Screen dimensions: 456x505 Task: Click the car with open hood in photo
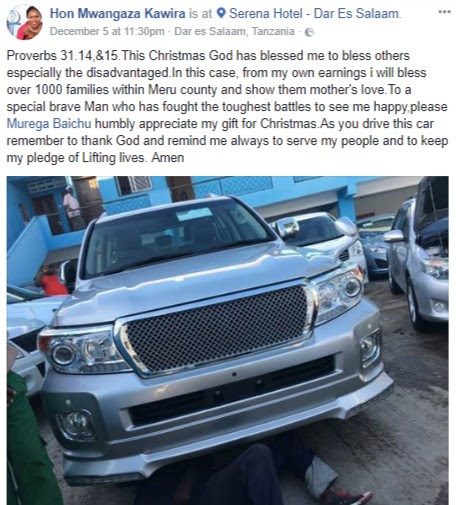418,253
